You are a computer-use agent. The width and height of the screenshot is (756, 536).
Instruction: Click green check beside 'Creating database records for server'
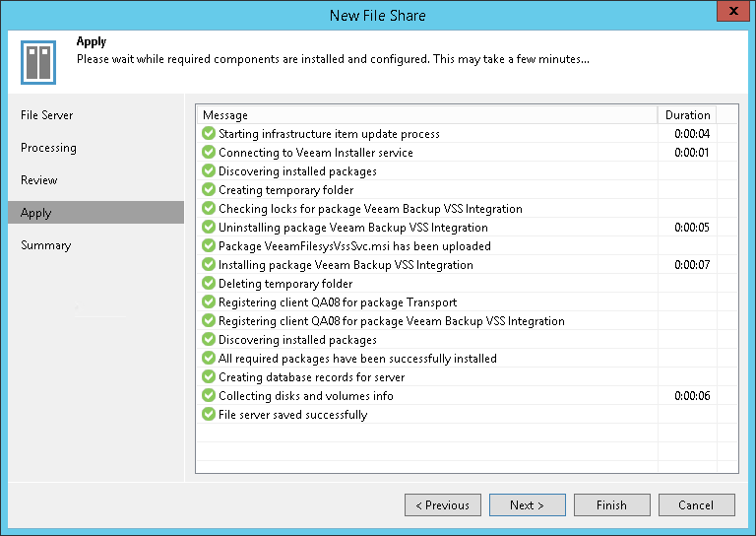point(208,376)
